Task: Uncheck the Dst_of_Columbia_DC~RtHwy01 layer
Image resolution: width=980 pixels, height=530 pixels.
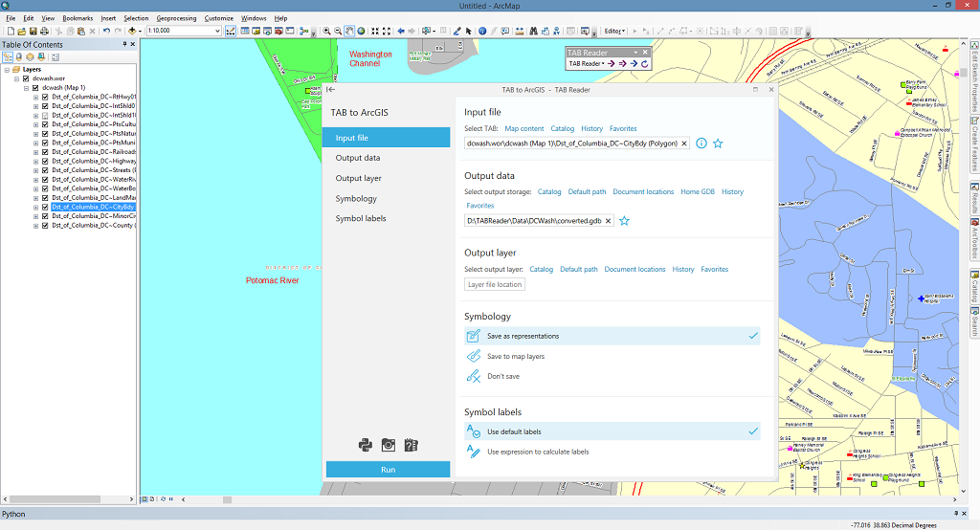Action: point(45,97)
